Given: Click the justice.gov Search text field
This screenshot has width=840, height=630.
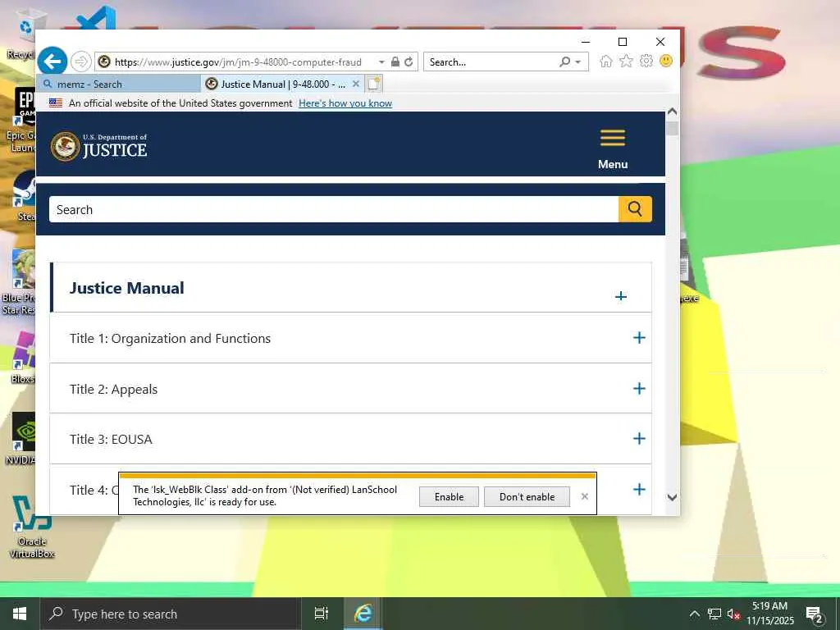Looking at the screenshot, I should (334, 209).
